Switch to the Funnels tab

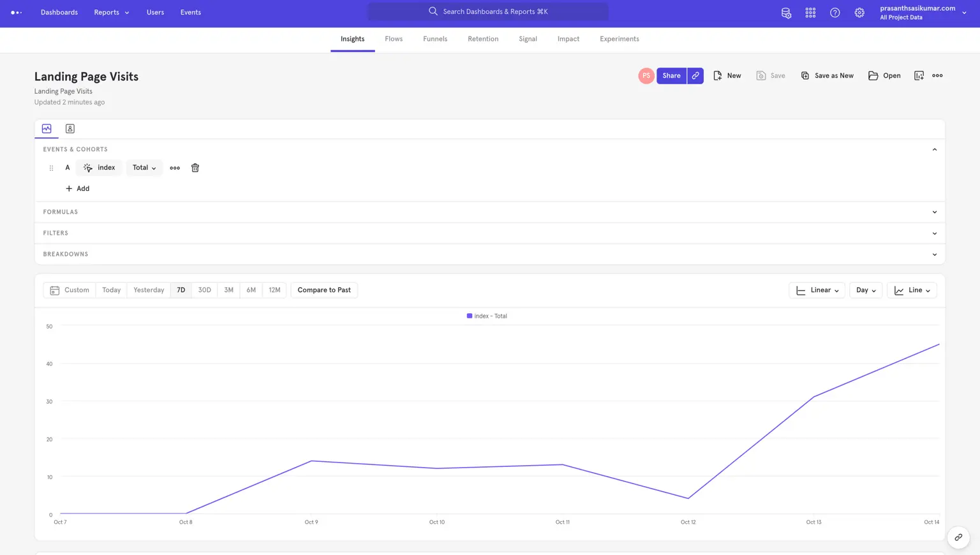click(435, 39)
